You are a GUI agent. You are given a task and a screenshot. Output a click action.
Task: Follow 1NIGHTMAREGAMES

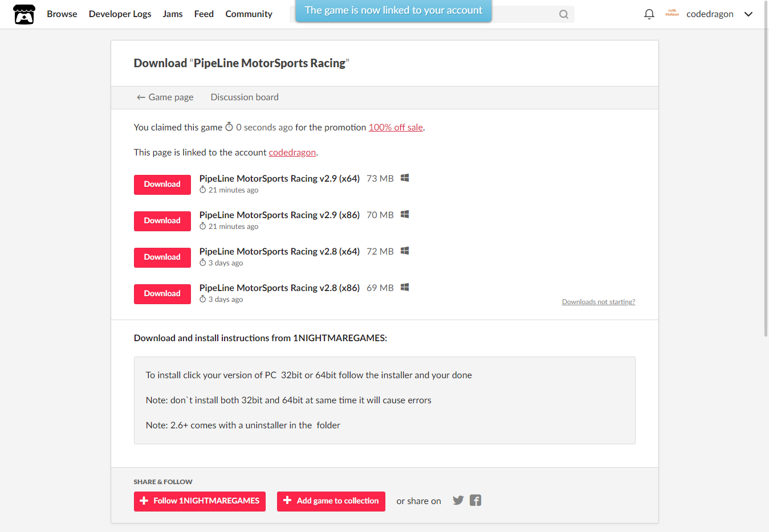(200, 501)
